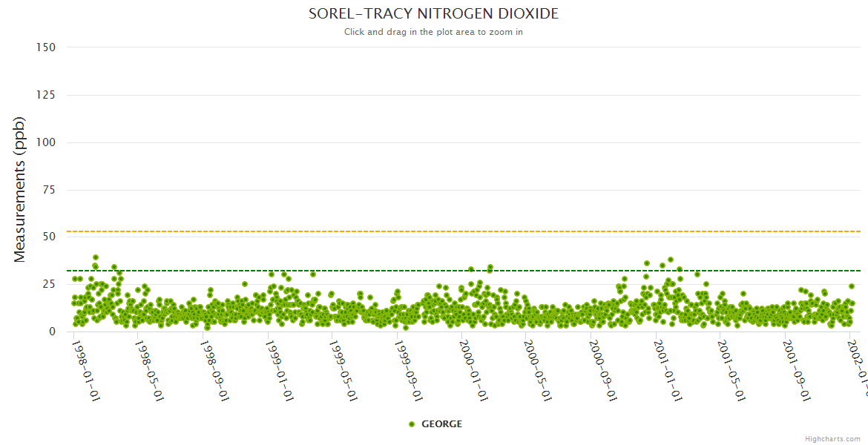Click the highest data point in early 1998

(x=96, y=257)
